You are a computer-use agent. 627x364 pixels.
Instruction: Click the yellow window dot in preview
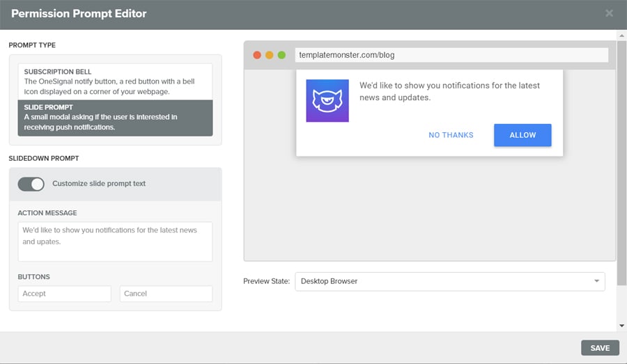pos(269,55)
